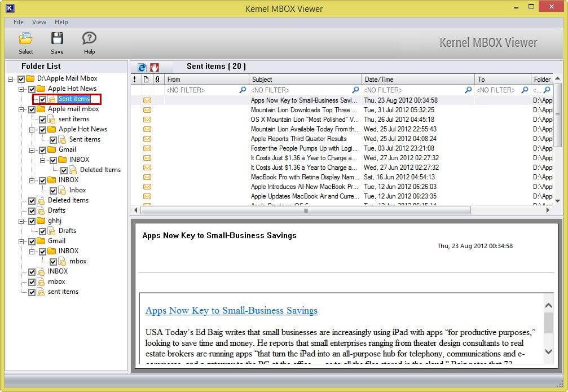Sort by the To column header
568x392 pixels.
point(503,80)
